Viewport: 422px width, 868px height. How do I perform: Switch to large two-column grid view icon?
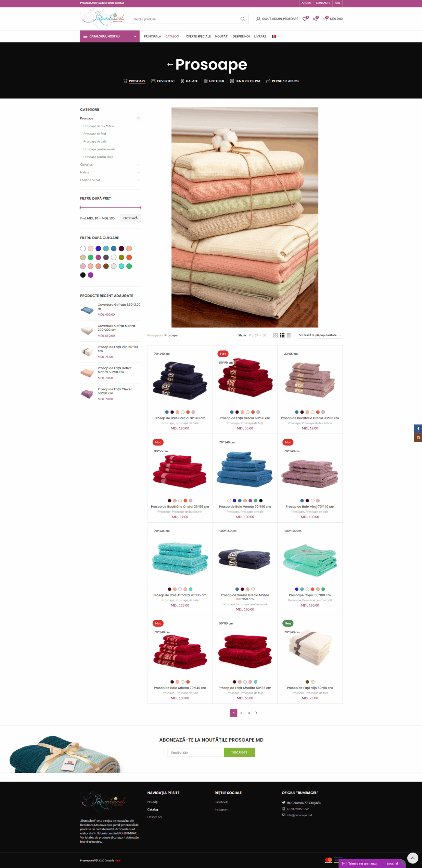276,336
